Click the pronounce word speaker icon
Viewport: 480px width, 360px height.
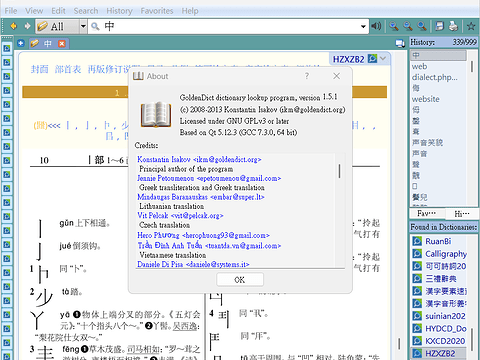click(x=376, y=26)
